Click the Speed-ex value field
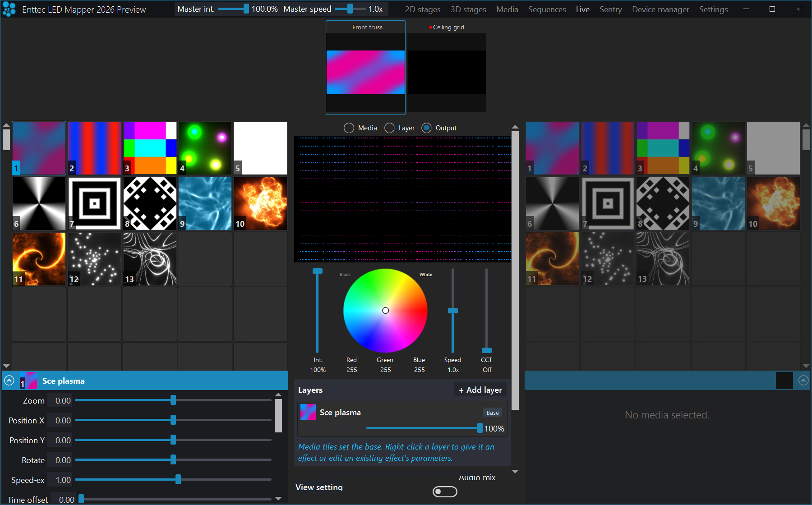Screen dimensions: 812x505 pyautogui.click(x=61, y=480)
